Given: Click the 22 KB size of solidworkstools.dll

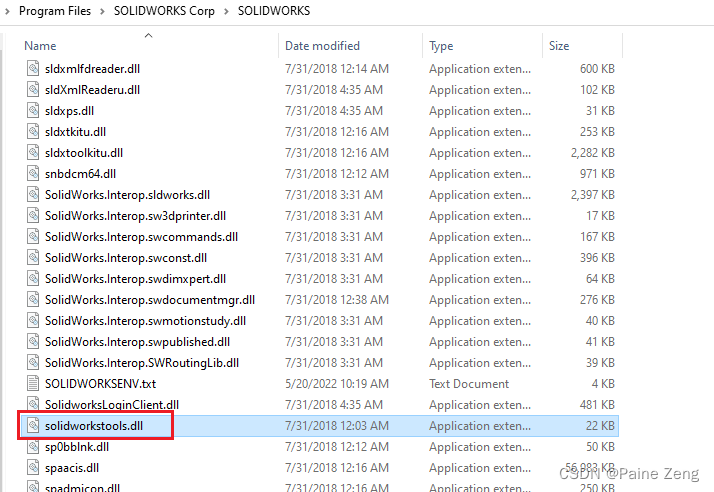Looking at the screenshot, I should 600,425.
